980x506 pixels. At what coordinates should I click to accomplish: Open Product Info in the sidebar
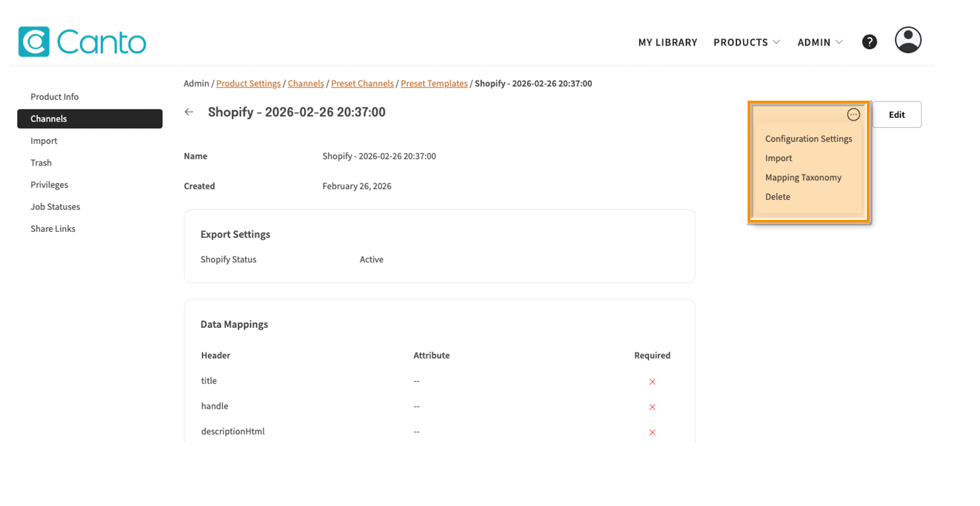click(54, 97)
